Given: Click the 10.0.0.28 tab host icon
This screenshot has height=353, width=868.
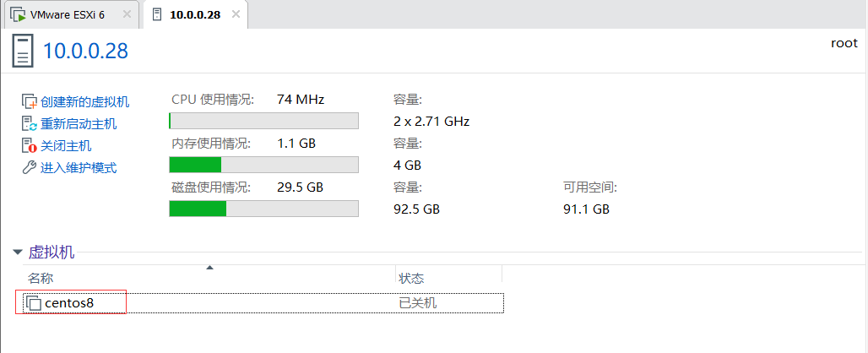Looking at the screenshot, I should (158, 15).
